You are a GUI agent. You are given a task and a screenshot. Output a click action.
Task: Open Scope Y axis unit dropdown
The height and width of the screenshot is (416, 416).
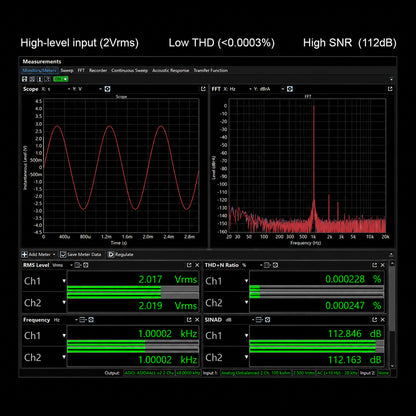[x=100, y=89]
